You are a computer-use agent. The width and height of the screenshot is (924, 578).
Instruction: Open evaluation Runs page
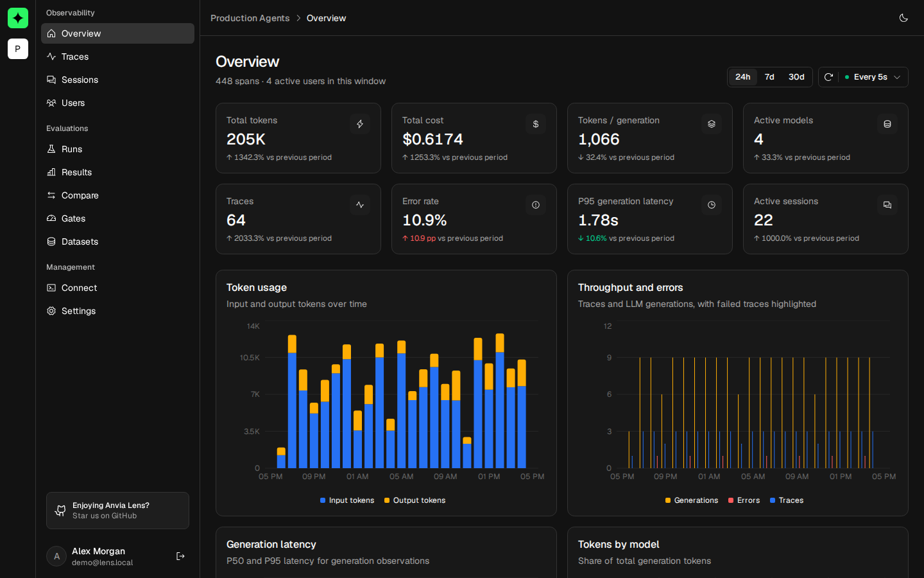[x=117, y=149]
